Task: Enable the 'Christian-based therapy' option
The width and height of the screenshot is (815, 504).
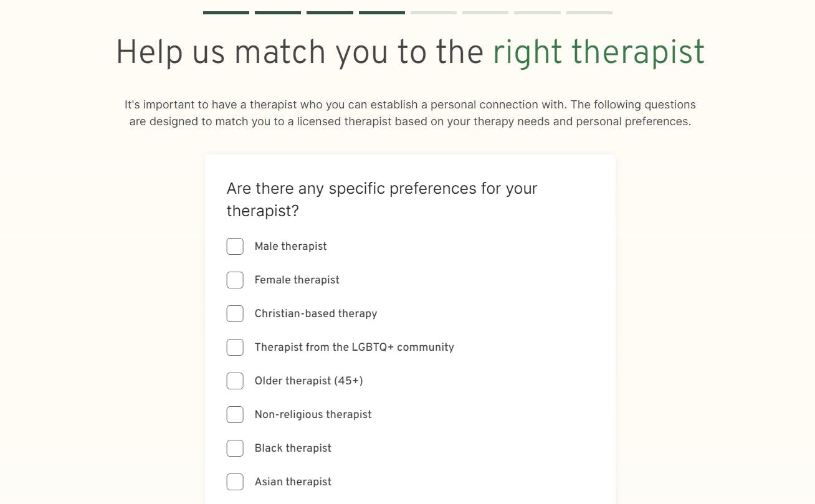Action: 235,313
